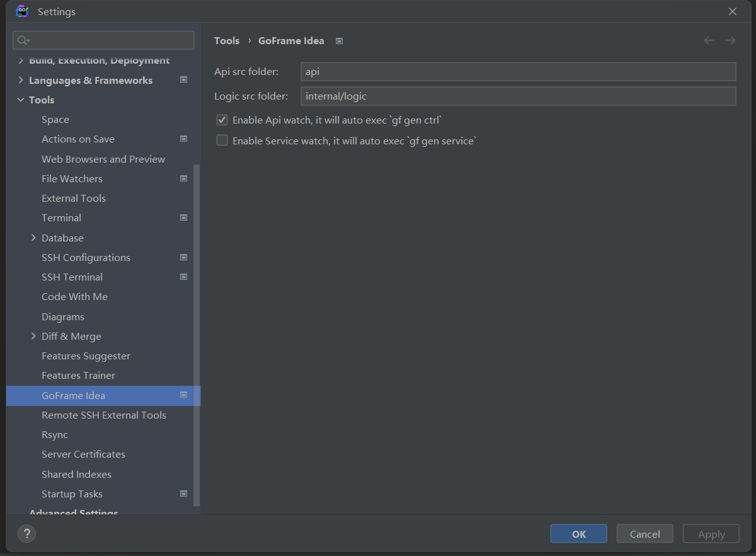Select Languages & Frameworks category
The image size is (756, 556).
91,80
